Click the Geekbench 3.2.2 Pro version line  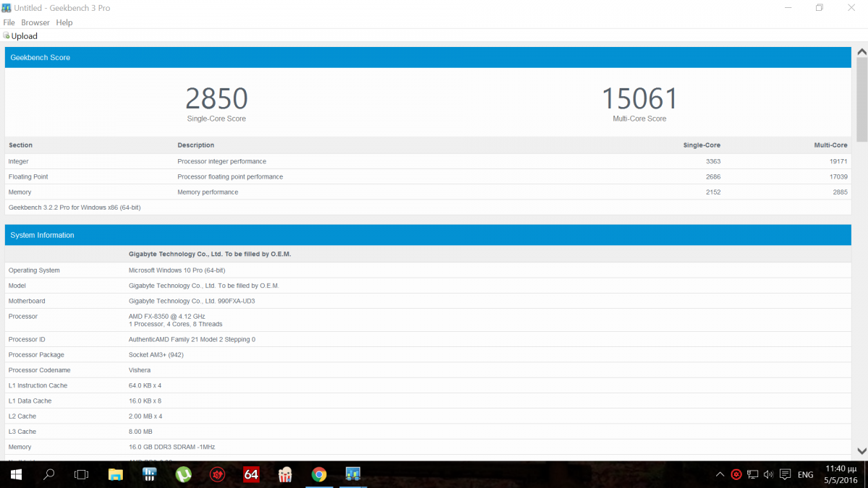click(75, 207)
